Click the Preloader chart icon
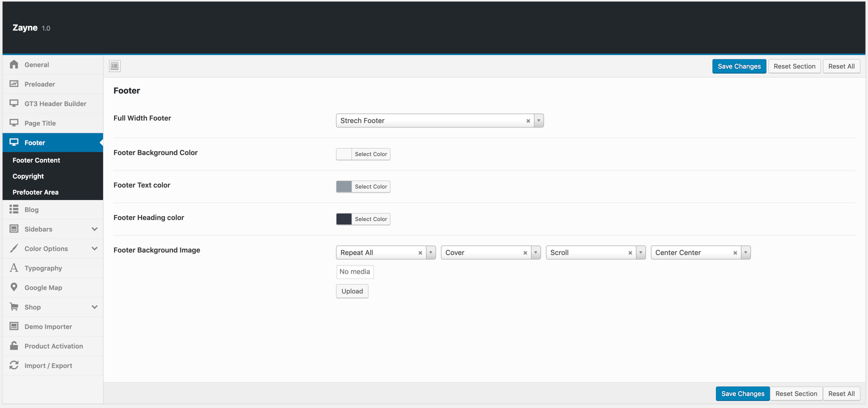The image size is (868, 408). [14, 84]
